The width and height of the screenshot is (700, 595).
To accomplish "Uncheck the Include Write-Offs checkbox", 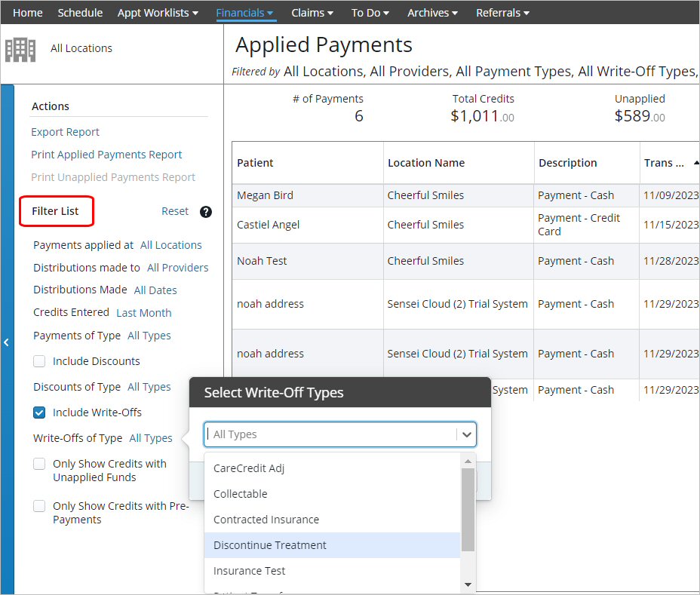I will click(x=40, y=413).
